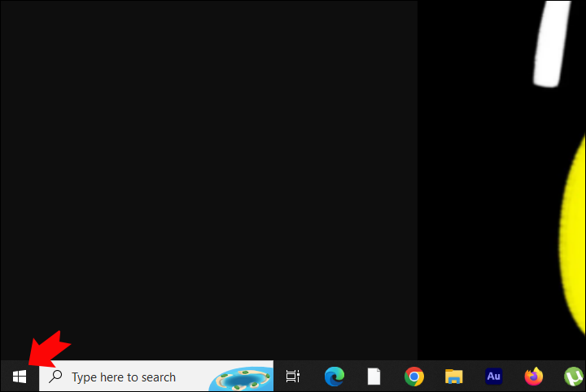This screenshot has height=392, width=586.
Task: Click the search magnifier icon
Action: pyautogui.click(x=55, y=377)
